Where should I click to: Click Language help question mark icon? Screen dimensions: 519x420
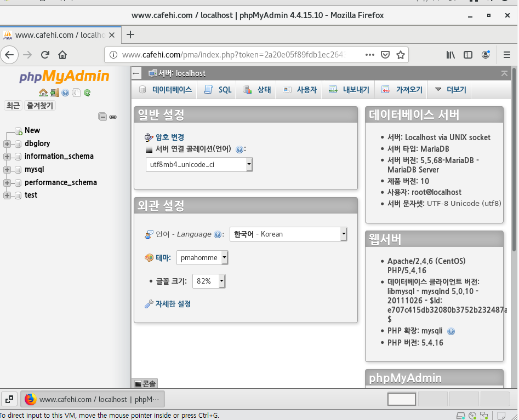tap(218, 234)
